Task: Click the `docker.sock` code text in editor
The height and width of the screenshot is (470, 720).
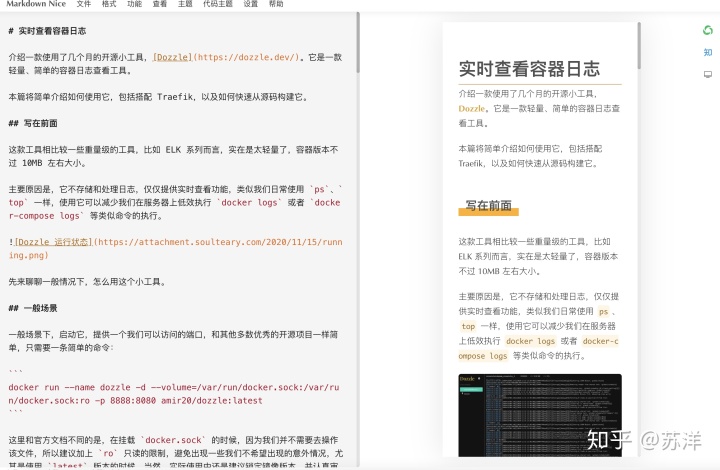Action: [173, 440]
